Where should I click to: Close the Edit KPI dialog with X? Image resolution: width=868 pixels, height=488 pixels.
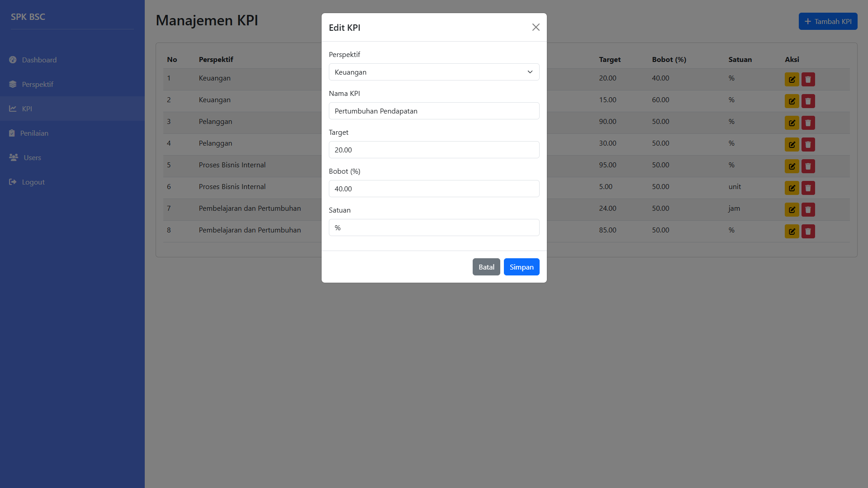pos(536,27)
